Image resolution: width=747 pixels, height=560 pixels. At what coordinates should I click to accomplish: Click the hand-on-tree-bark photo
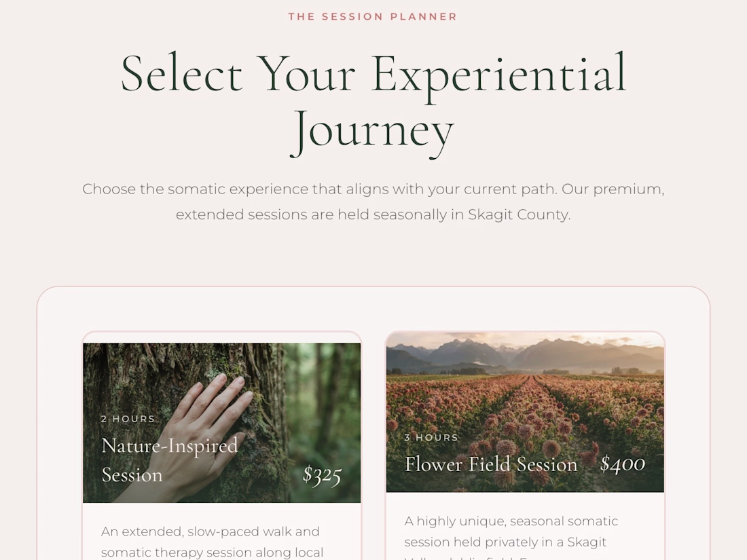coord(222,423)
